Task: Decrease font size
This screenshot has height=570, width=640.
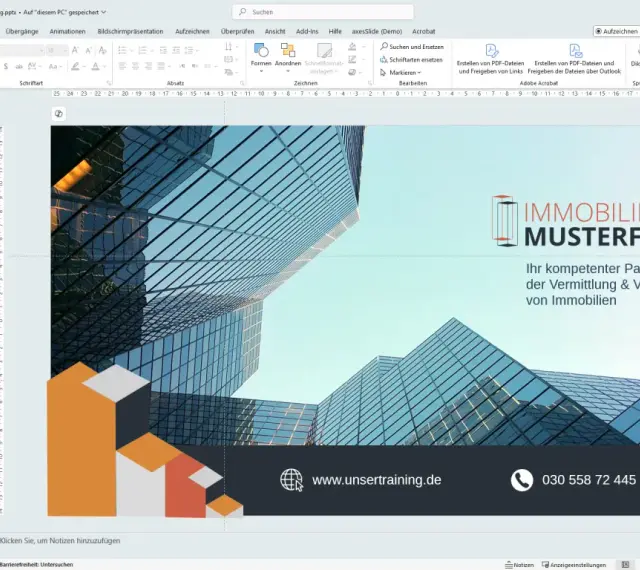Action: (x=88, y=50)
